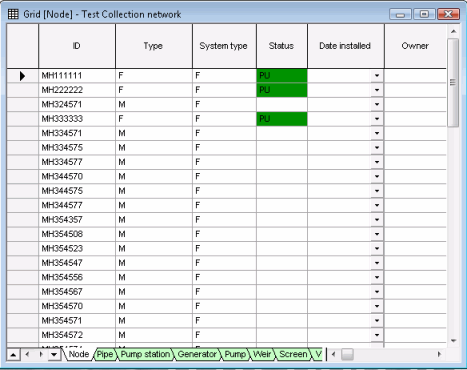Click the Date installed column header
The image size is (467, 370).
click(346, 46)
